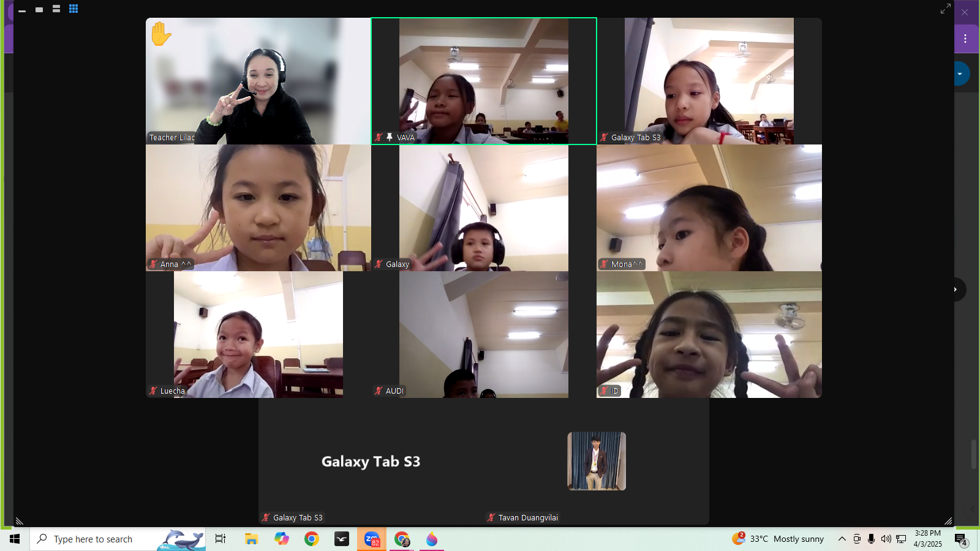Open network status tray icon

pyautogui.click(x=901, y=539)
